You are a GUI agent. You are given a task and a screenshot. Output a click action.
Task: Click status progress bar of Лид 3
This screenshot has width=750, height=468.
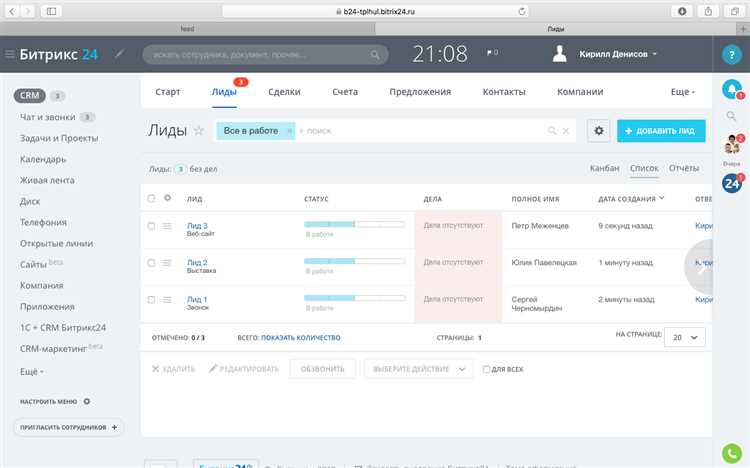pyautogui.click(x=354, y=224)
